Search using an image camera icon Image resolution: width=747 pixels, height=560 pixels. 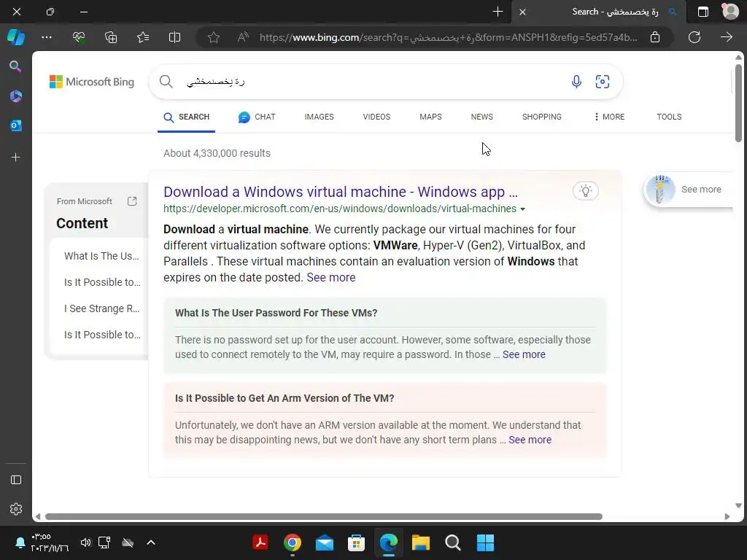pos(603,82)
